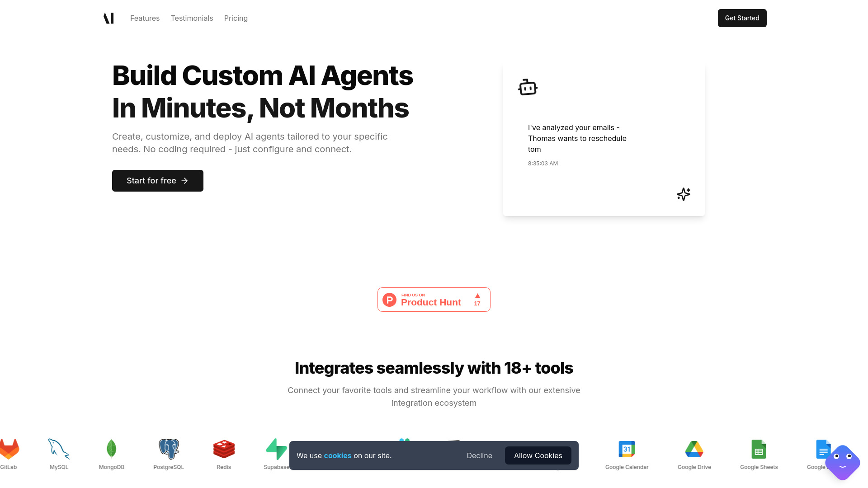Click the sparkle/magic star icon
868x488 pixels.
coord(683,194)
